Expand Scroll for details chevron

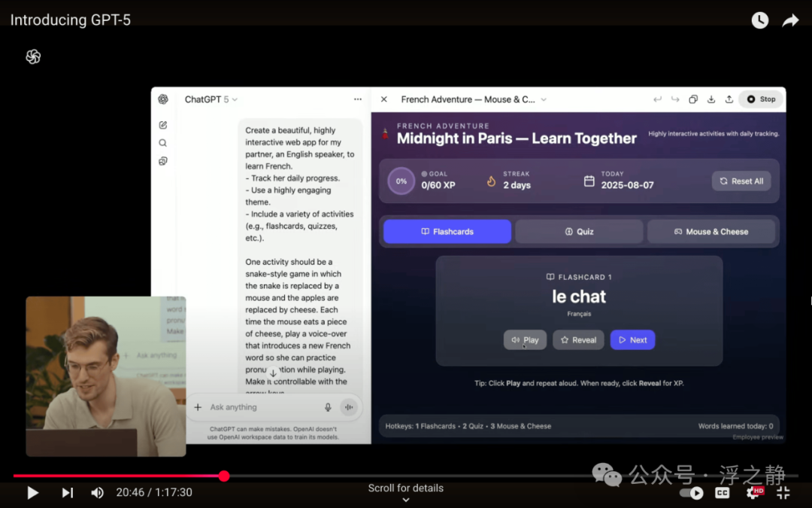406,500
